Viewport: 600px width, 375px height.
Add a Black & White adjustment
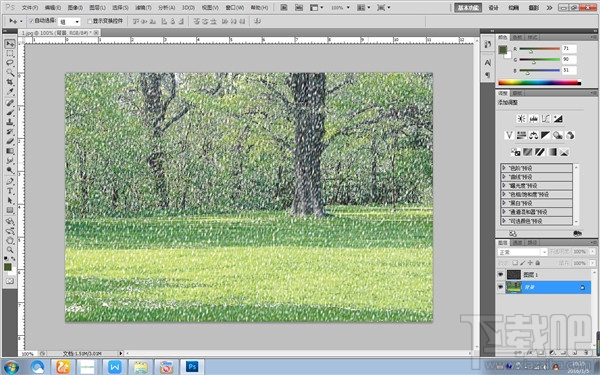[x=546, y=135]
